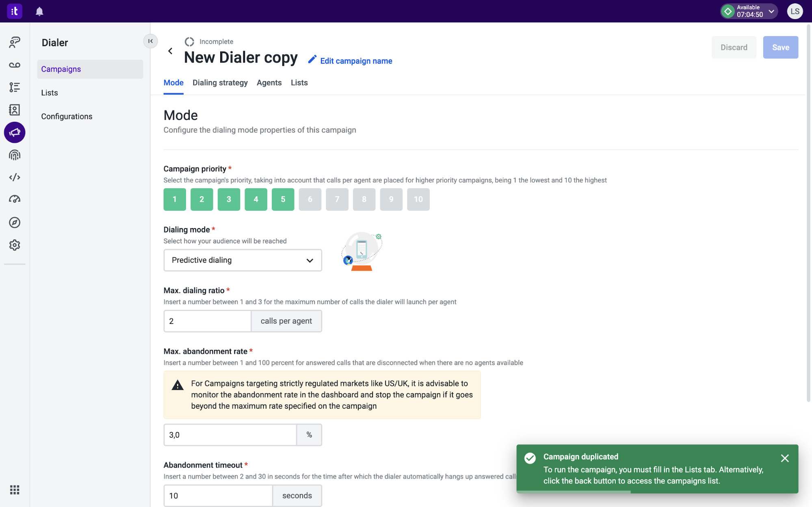Image resolution: width=812 pixels, height=507 pixels.
Task: Expand the Predictive dialing mode dropdown
Action: point(243,260)
